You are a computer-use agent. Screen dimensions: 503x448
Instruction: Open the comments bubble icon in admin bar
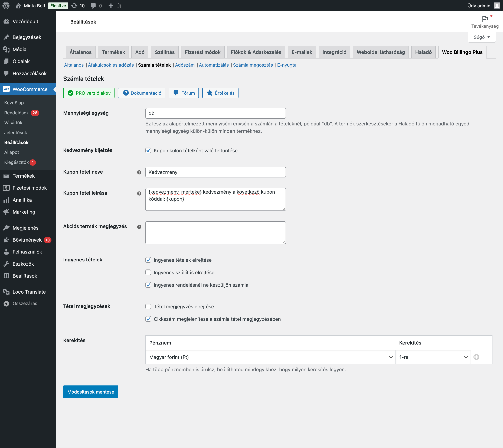pos(93,5)
